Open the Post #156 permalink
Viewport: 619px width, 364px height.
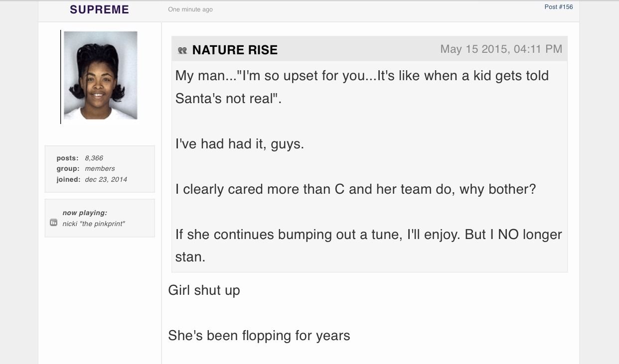click(559, 7)
